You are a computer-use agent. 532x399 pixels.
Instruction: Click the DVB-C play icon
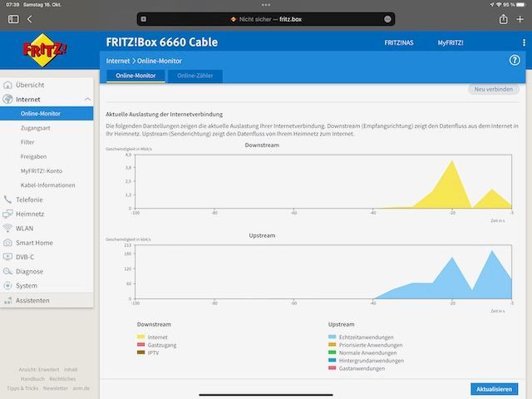7,257
